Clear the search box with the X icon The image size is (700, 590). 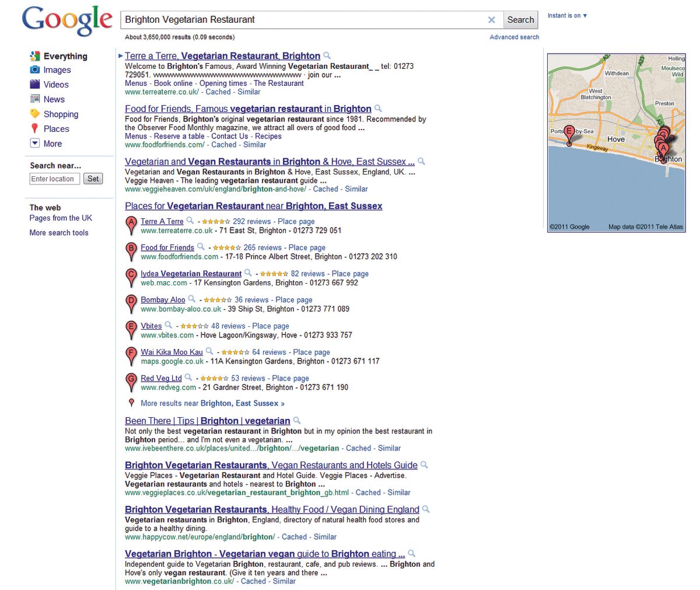tap(492, 19)
